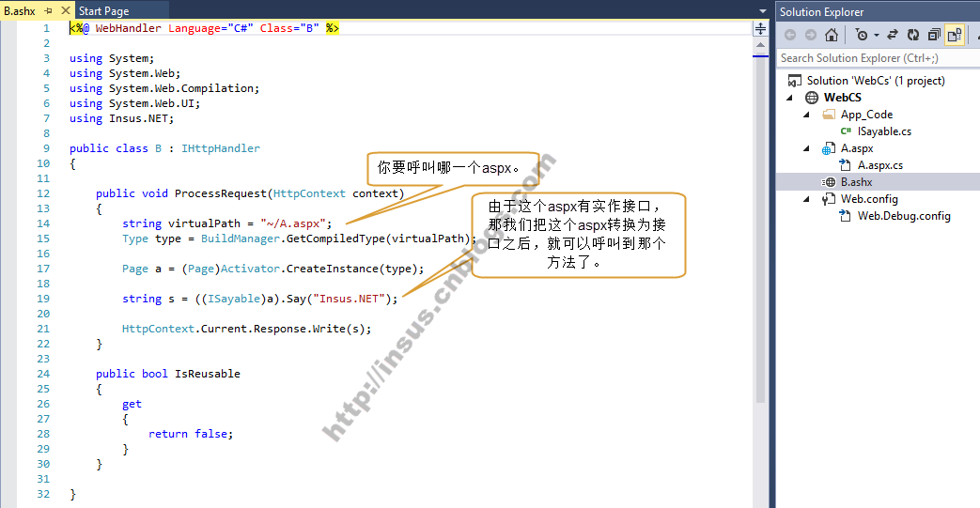Select ISayable.cs in Solution Explorer

pos(884,131)
